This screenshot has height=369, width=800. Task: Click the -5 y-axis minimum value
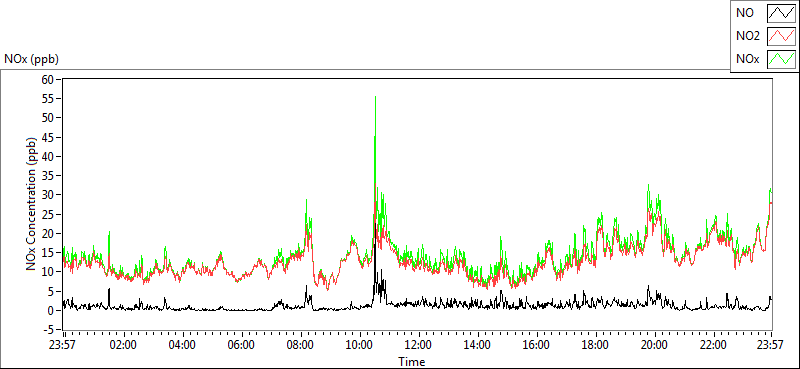click(50, 330)
